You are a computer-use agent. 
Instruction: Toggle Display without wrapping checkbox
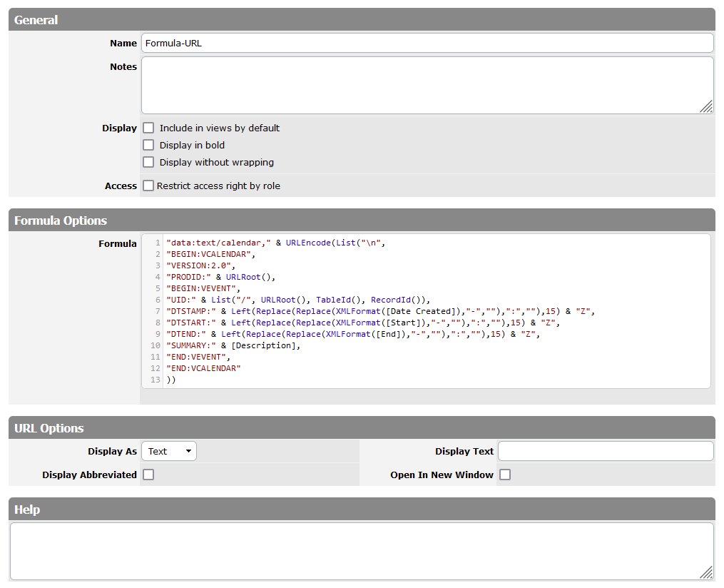tap(148, 163)
